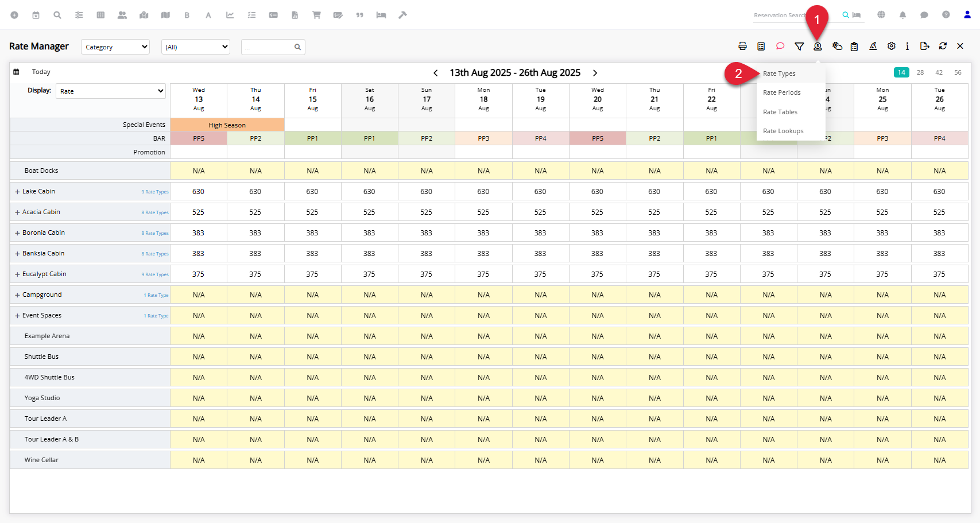
Task: Click the letter A icon in top toolbar
Action: pos(208,15)
